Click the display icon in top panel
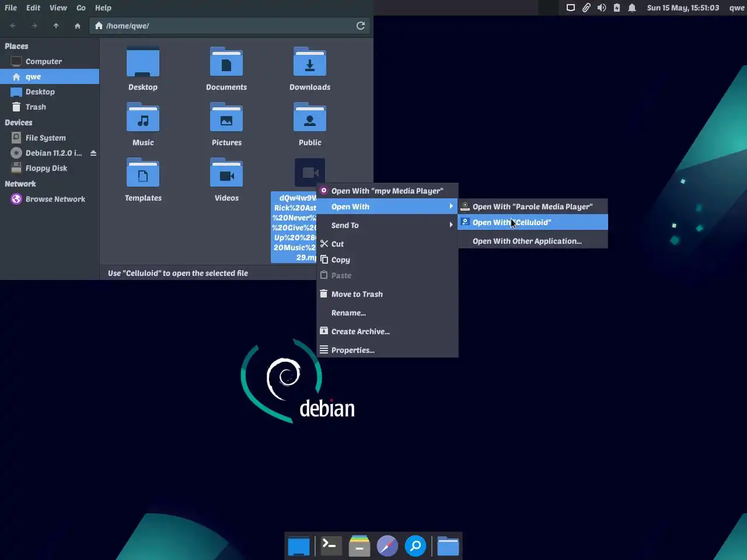 point(571,8)
